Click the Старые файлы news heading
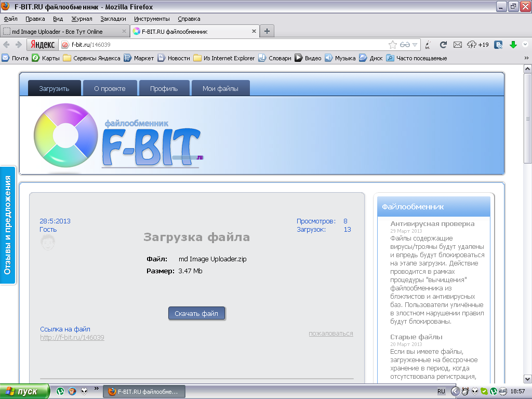 pos(416,337)
